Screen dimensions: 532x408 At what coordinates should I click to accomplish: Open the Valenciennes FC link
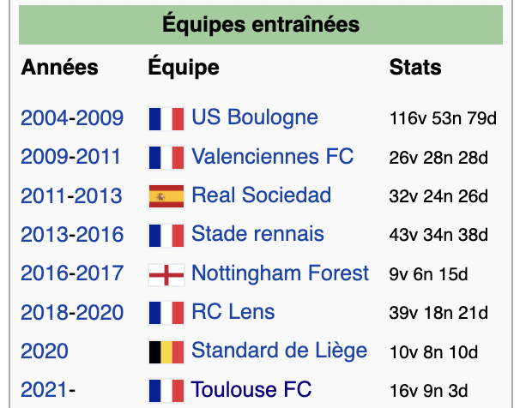[x=273, y=156]
